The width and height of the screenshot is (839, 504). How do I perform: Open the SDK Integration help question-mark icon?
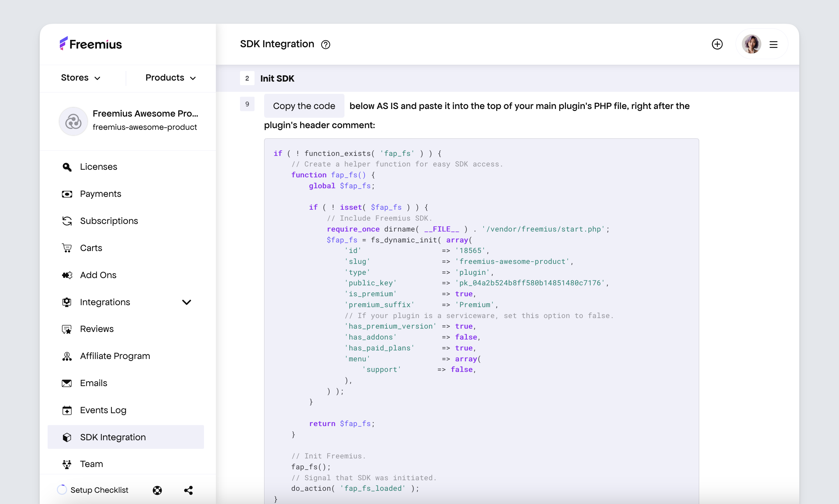(326, 45)
